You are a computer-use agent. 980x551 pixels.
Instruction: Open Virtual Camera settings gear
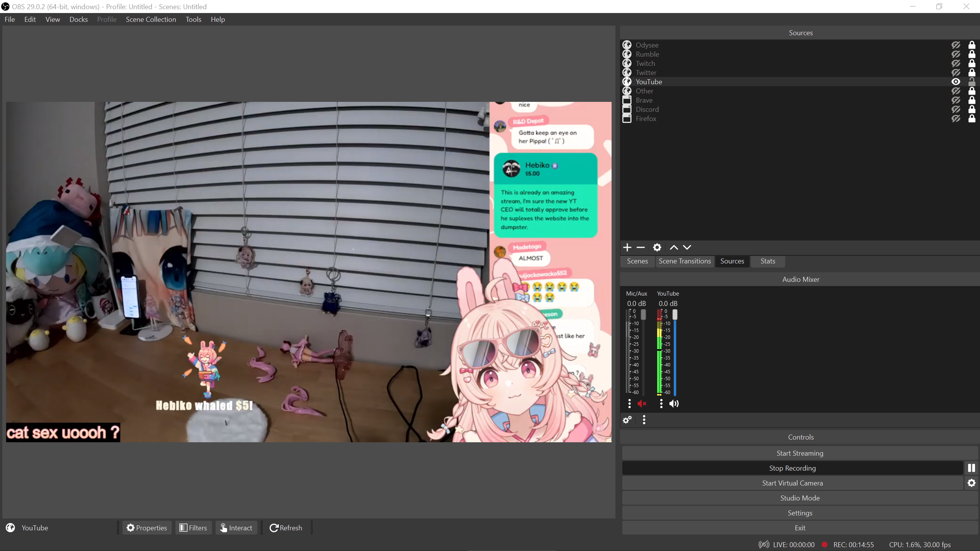[972, 483]
